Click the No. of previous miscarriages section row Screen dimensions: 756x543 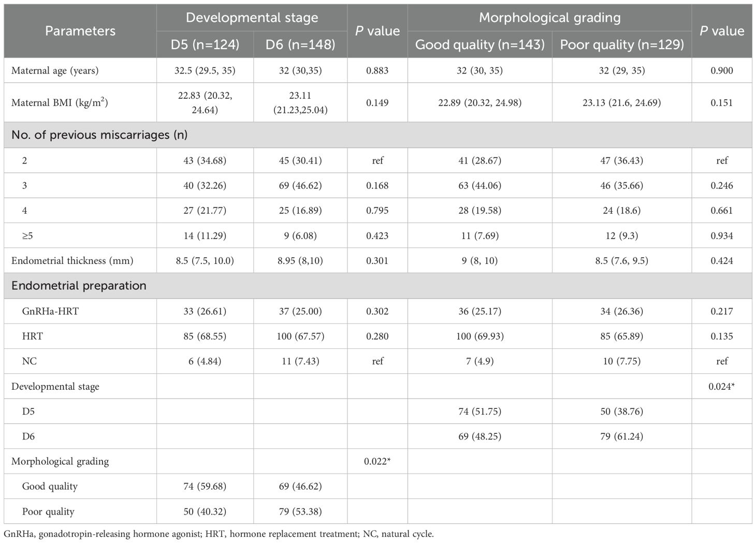pyautogui.click(x=99, y=135)
